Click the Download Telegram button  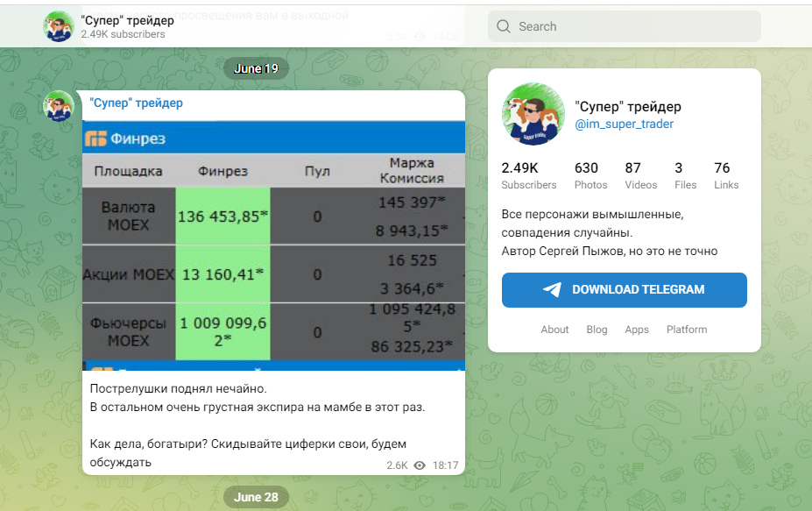point(624,290)
